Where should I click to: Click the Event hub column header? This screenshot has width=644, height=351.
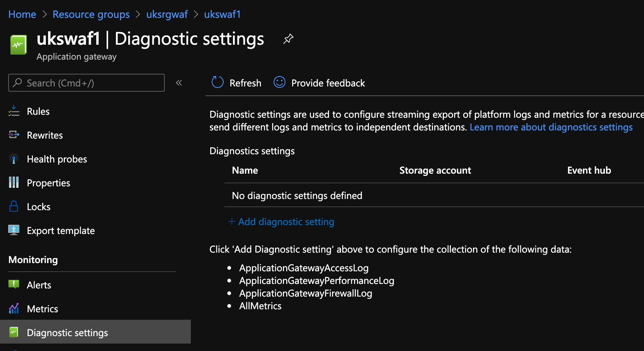589,170
